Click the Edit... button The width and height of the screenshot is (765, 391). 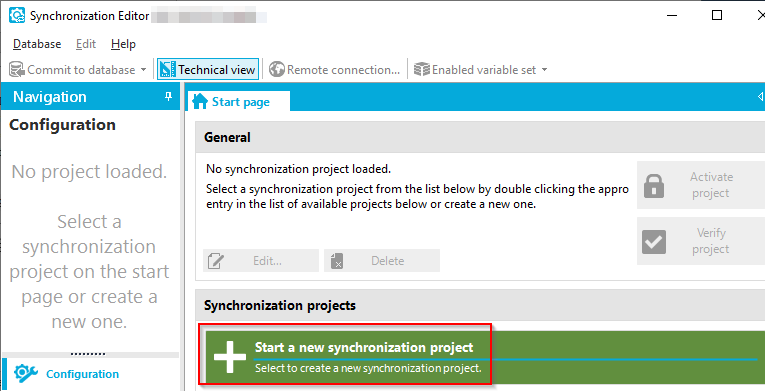point(261,261)
